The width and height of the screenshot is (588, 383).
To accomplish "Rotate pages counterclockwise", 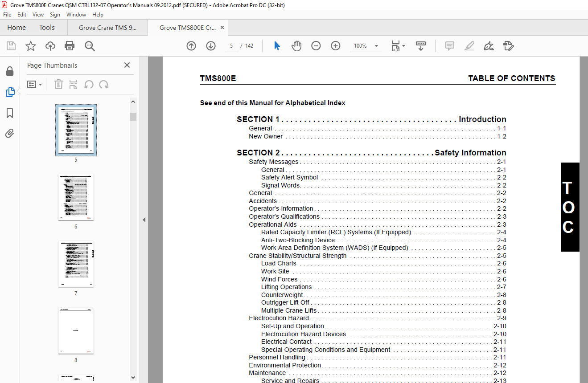I will pyautogui.click(x=89, y=84).
